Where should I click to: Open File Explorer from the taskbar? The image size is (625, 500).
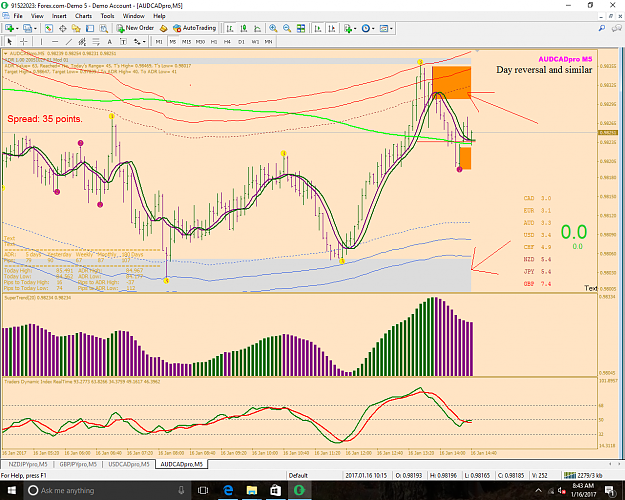252,490
